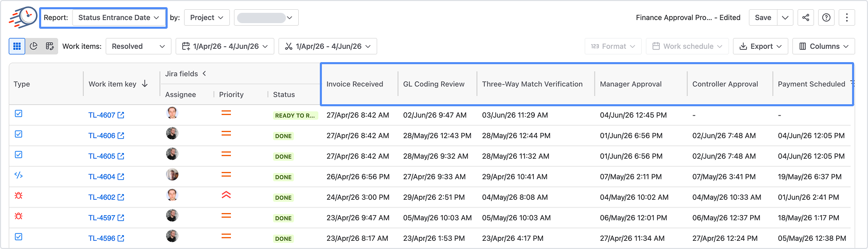Click the READY TO R... status badge
Viewport: 868px width, 249px height.
(x=295, y=116)
